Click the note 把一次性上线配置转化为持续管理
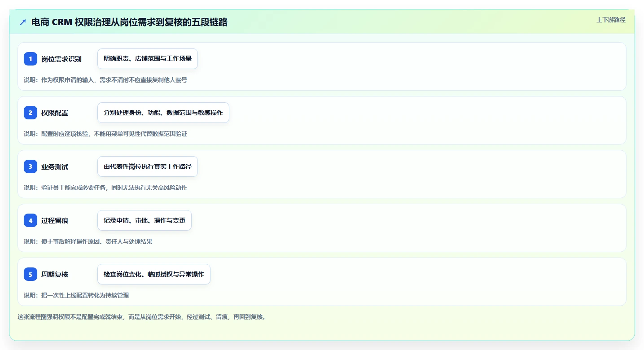This screenshot has width=644, height=350. [76, 295]
